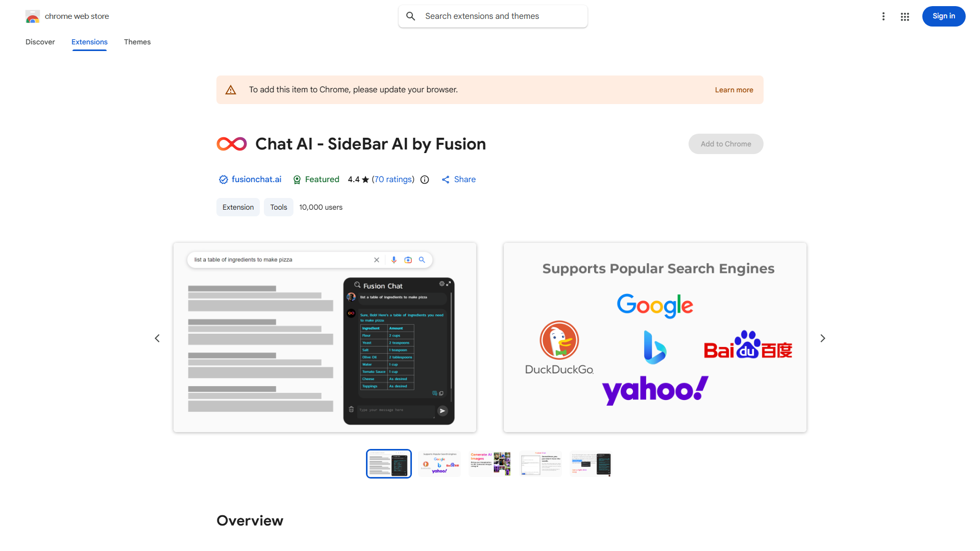Click the warning triangle in the banner
The height and width of the screenshot is (551, 980).
click(231, 89)
